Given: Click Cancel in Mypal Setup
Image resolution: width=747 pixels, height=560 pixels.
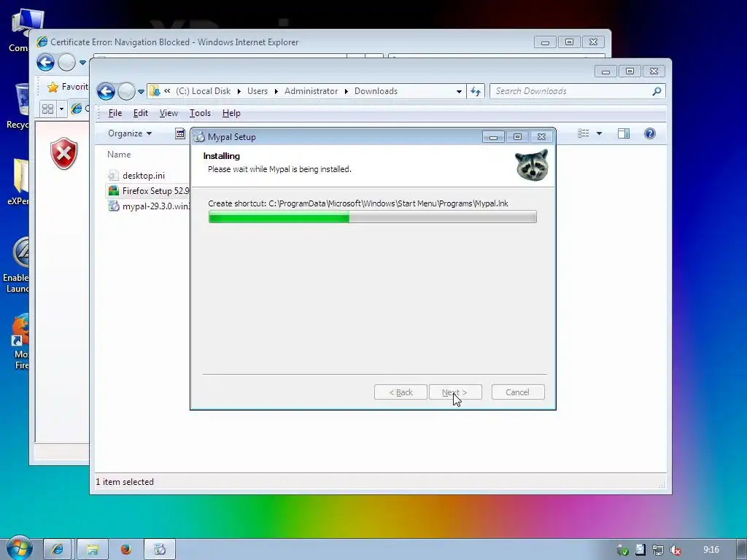Looking at the screenshot, I should coord(518,392).
